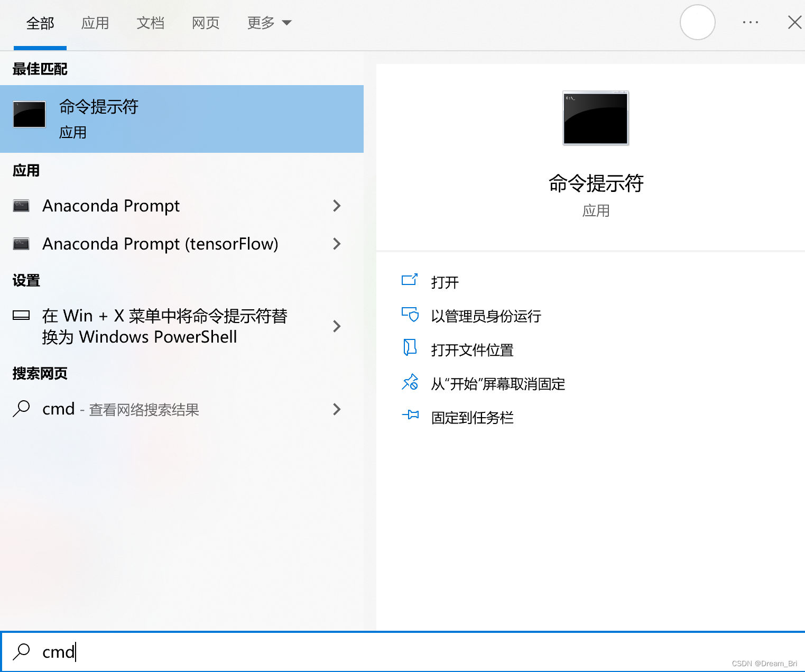The width and height of the screenshot is (805, 672).
Task: Click the pin to taskbar icon
Action: [410, 415]
